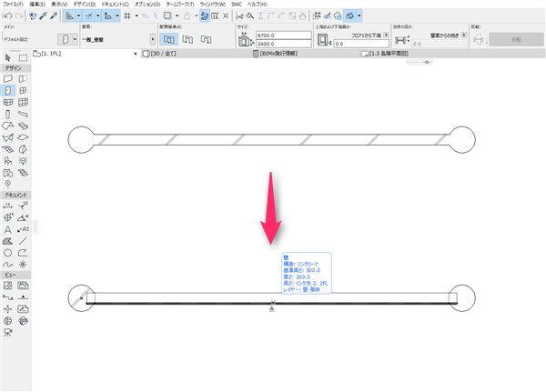
Task: Activate the Window tool
Action: click(x=23, y=91)
